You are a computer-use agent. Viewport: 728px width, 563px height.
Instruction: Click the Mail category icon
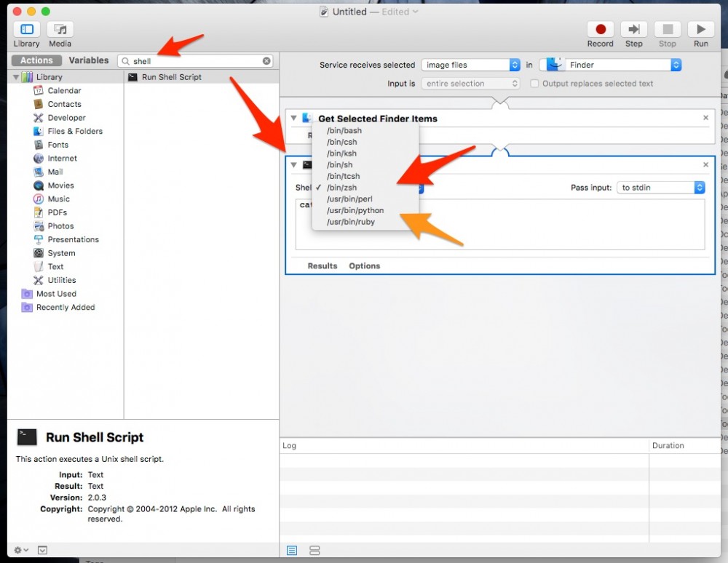pyautogui.click(x=39, y=172)
